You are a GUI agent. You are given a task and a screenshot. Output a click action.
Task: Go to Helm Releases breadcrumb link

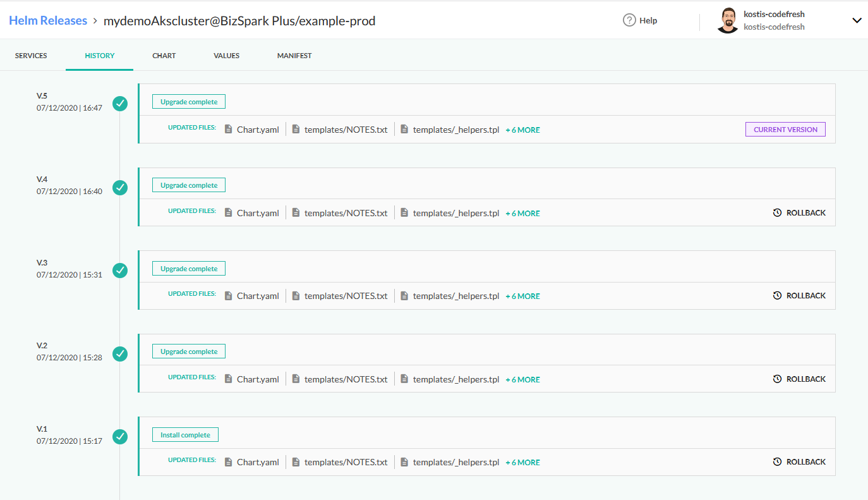48,21
